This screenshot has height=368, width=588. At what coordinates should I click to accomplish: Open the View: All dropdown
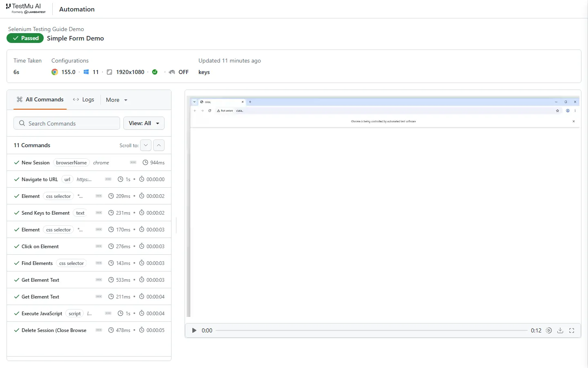coord(144,123)
